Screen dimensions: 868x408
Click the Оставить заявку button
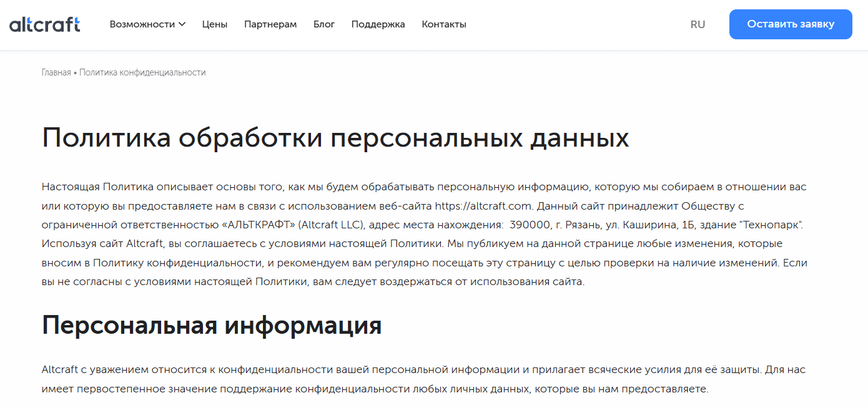pyautogui.click(x=791, y=24)
